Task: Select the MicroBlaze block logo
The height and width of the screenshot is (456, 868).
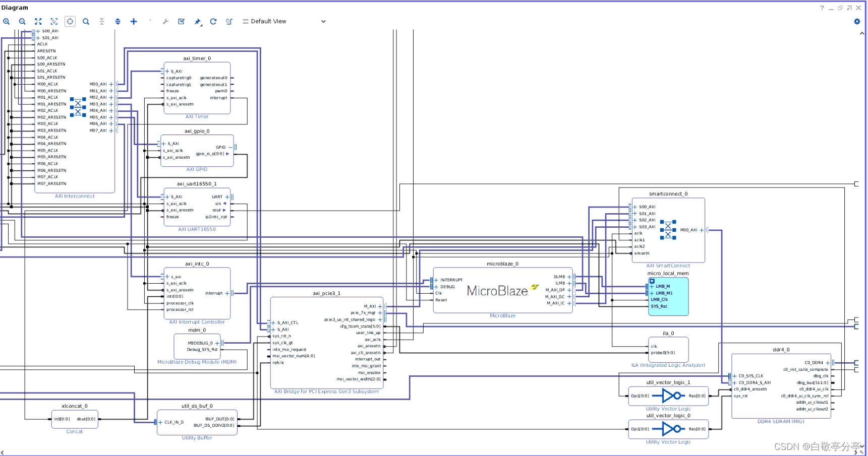Action: [x=502, y=290]
